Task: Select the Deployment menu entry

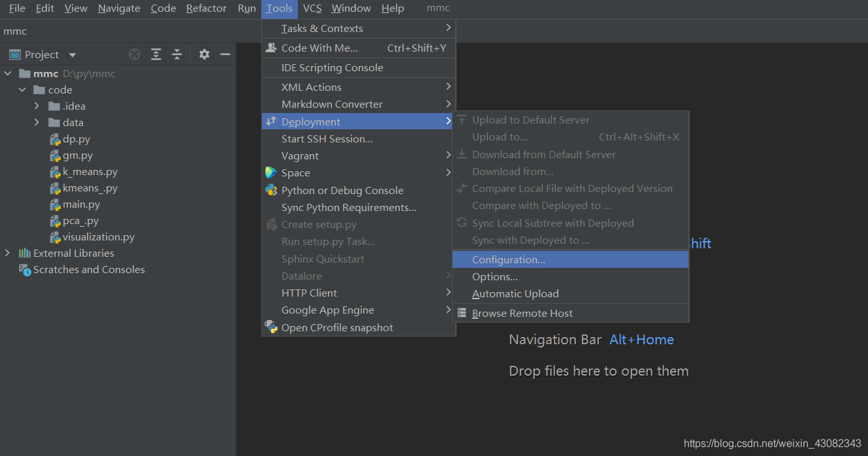Action: point(359,122)
